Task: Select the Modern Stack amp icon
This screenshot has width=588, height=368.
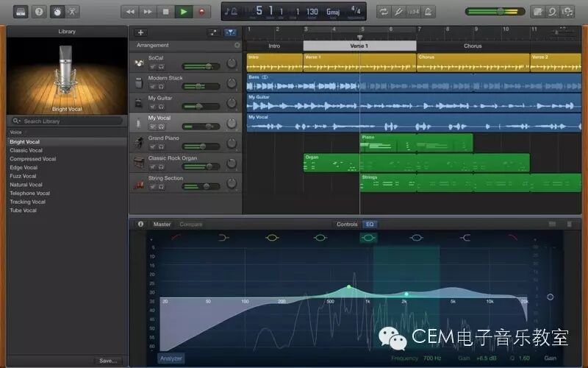Action: (139, 83)
